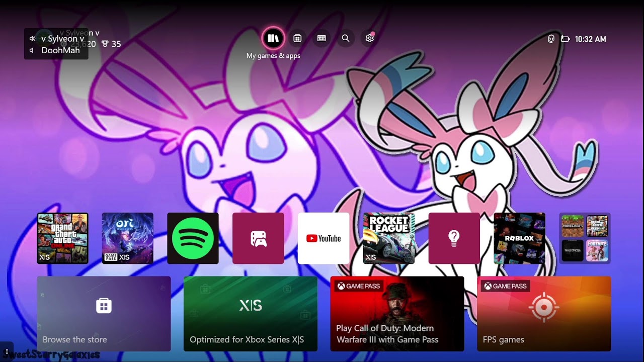The height and width of the screenshot is (362, 644).
Task: Open the Spotify app tile
Action: click(x=193, y=238)
